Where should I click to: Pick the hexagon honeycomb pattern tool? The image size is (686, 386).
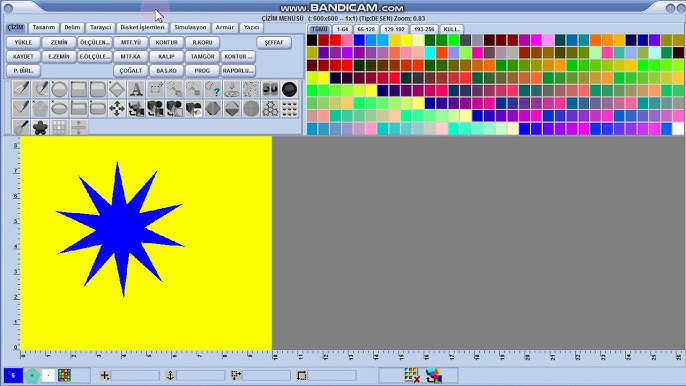pyautogui.click(x=270, y=108)
